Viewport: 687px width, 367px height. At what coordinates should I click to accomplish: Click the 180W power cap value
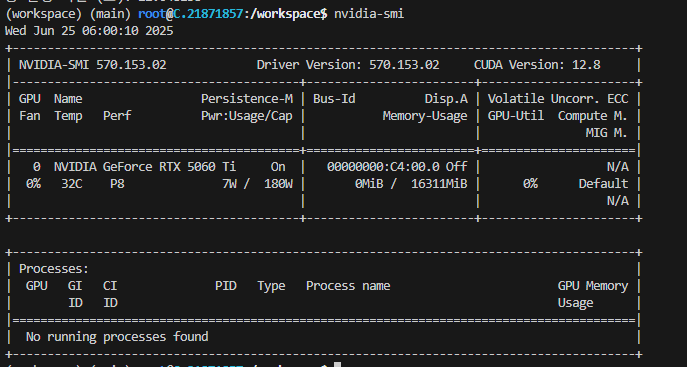(278, 184)
